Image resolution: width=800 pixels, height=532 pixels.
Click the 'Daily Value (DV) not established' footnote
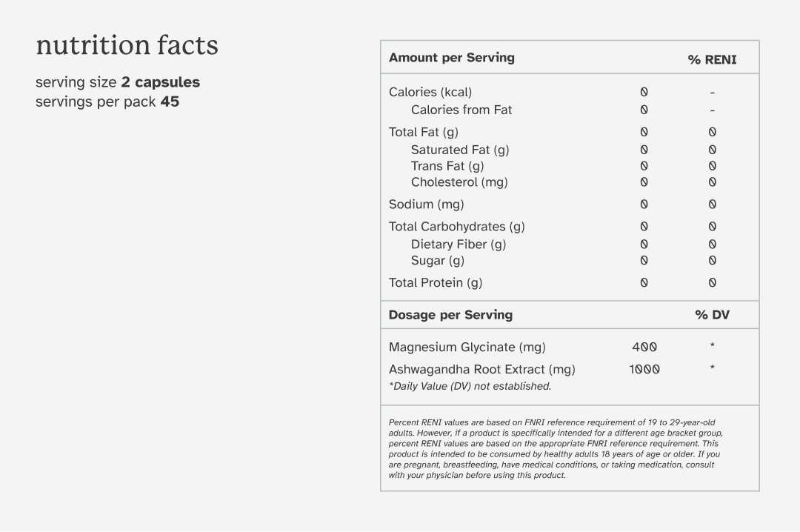point(470,387)
